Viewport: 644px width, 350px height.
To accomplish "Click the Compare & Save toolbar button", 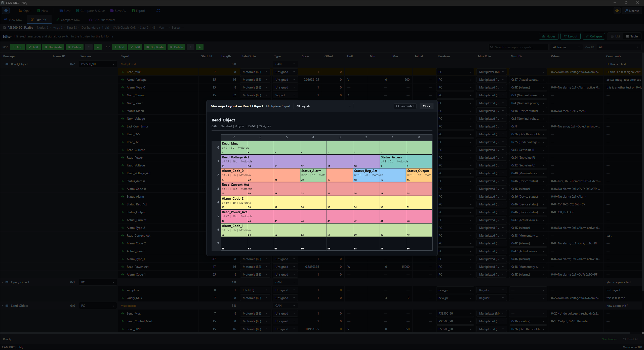I will 90,11.
